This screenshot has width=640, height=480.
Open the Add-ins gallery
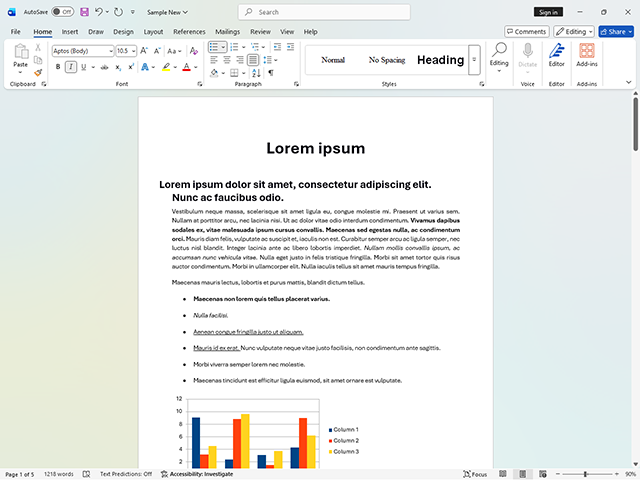[x=587, y=55]
